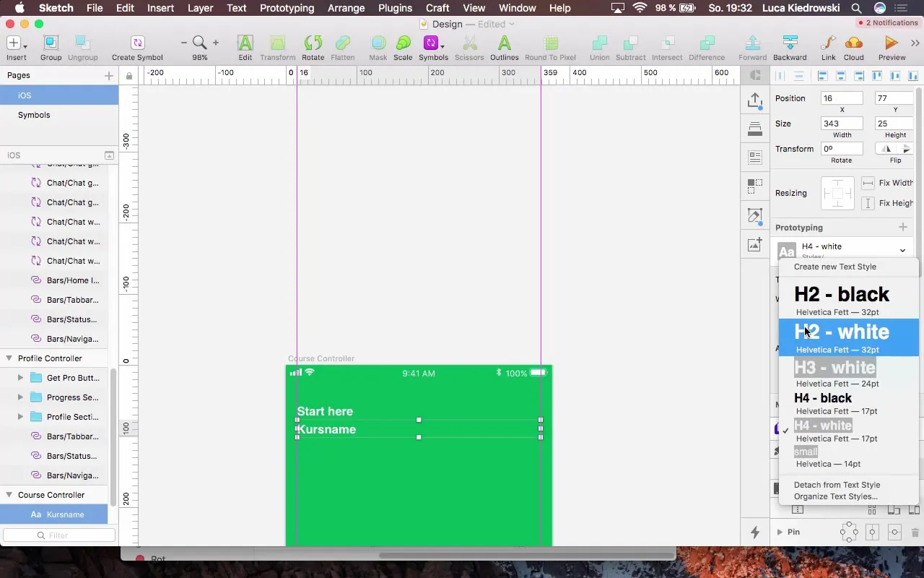Center pin horizontally icon
924x578 pixels.
872,532
